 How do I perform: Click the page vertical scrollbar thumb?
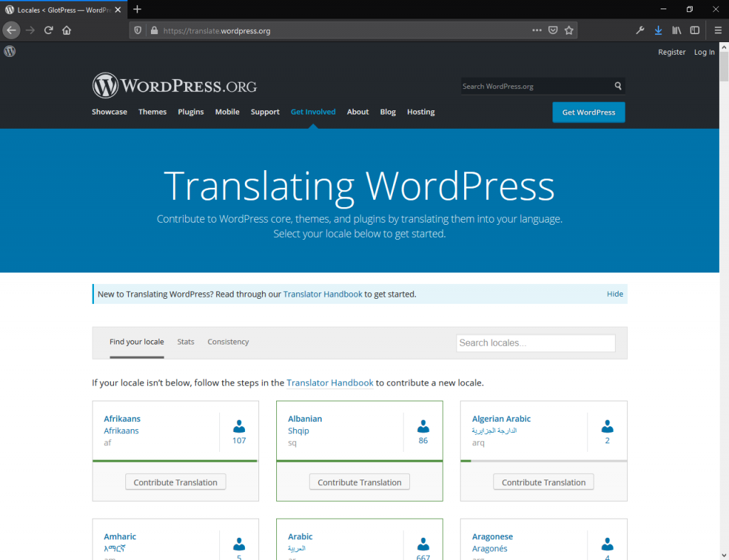pos(724,66)
